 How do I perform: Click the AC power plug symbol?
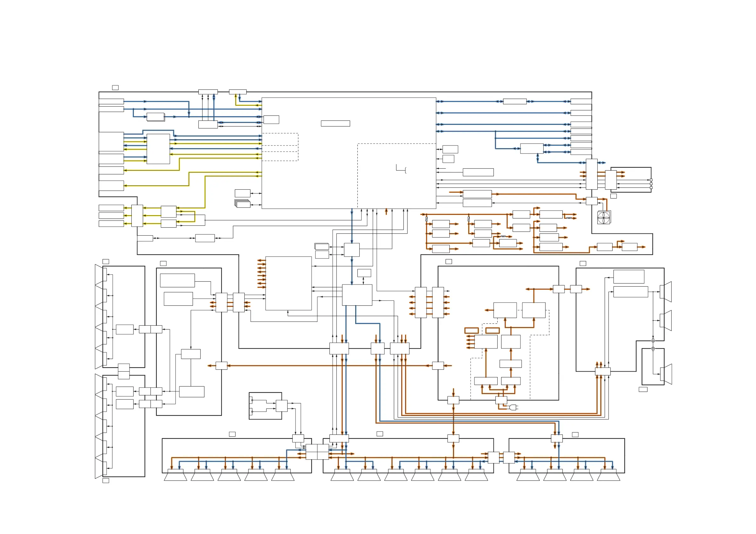(513, 408)
